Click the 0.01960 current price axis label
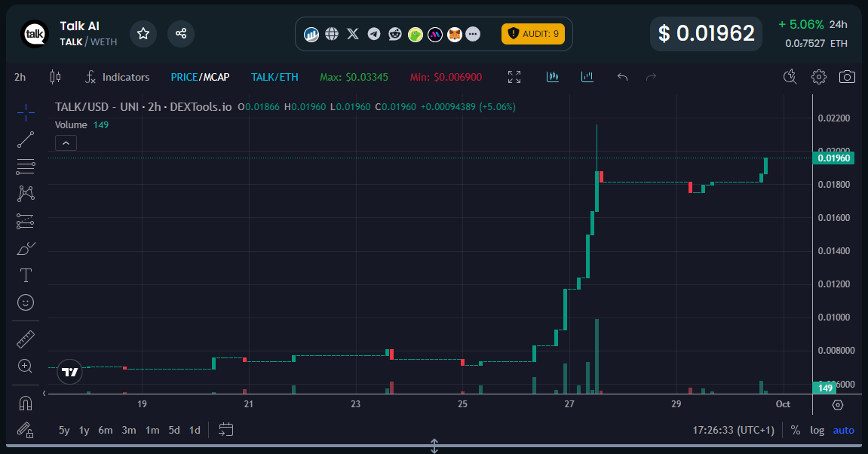Viewport: 868px width, 454px height. coord(833,158)
